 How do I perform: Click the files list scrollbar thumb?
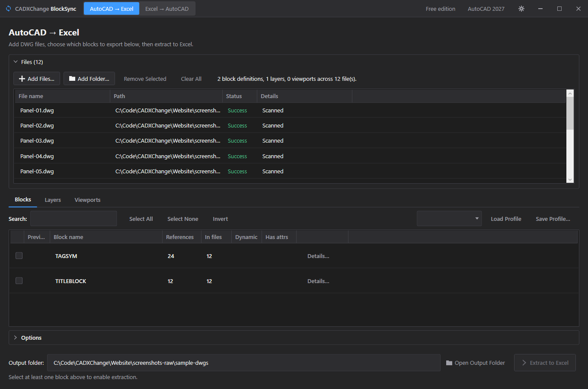(x=570, y=113)
